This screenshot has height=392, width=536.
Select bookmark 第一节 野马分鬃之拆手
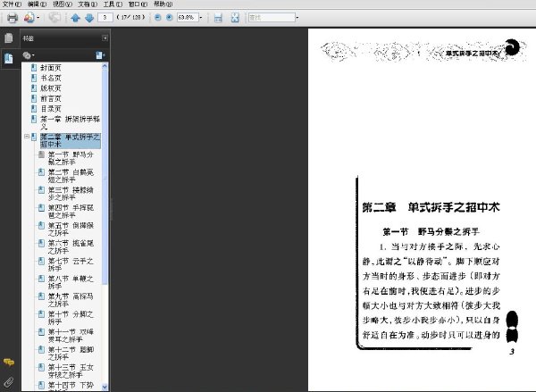click(x=71, y=158)
